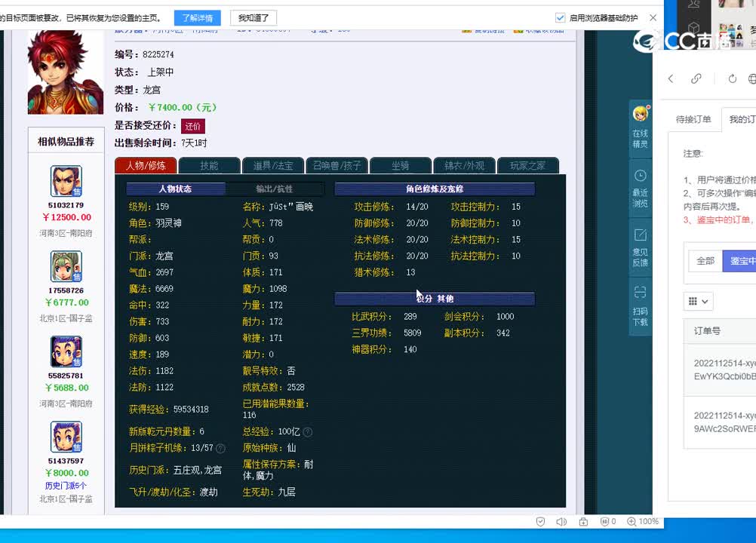Switch to 坐骑 tab
This screenshot has height=543, width=756.
point(400,165)
